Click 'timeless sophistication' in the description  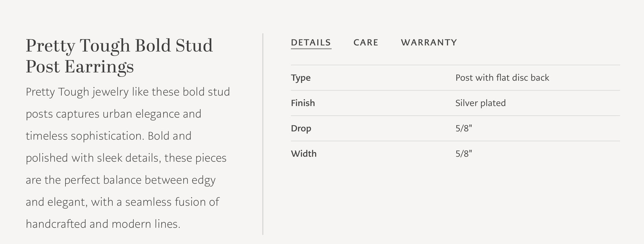[85, 136]
